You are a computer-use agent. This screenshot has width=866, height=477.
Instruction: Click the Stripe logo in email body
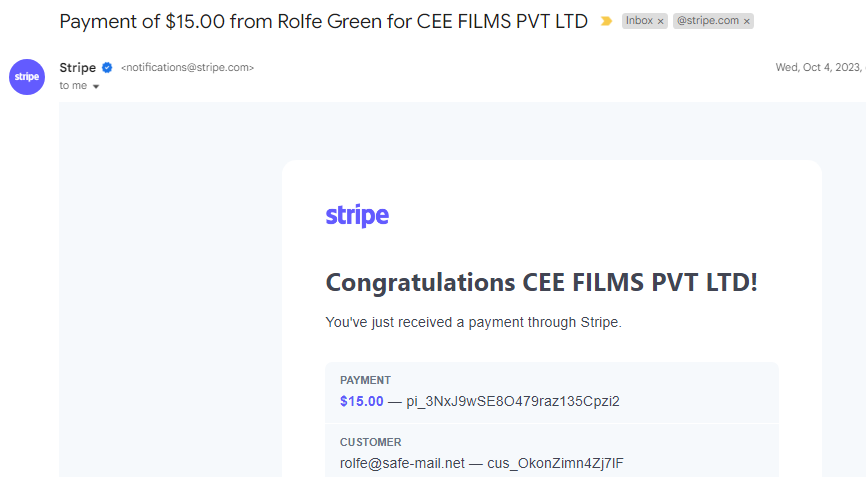pyautogui.click(x=357, y=215)
